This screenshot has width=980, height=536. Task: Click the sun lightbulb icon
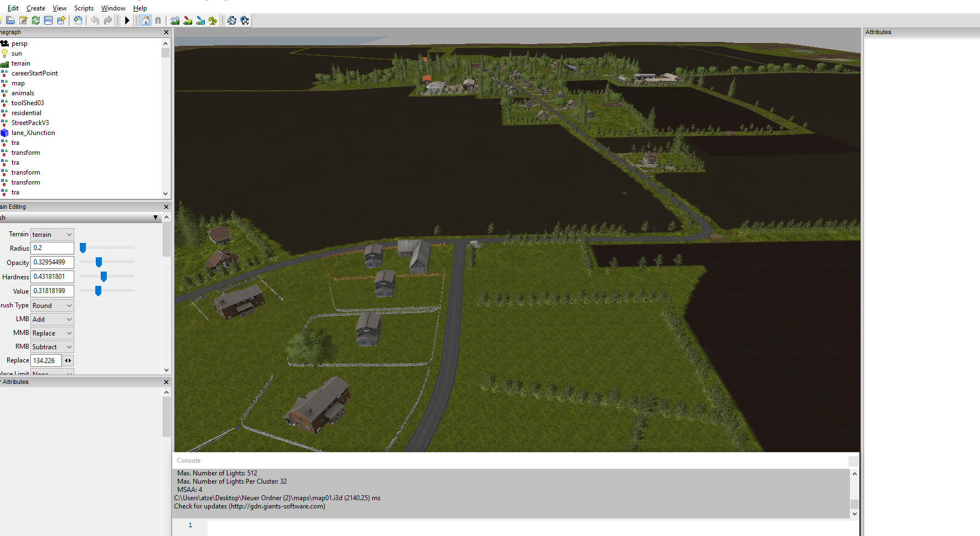point(4,53)
